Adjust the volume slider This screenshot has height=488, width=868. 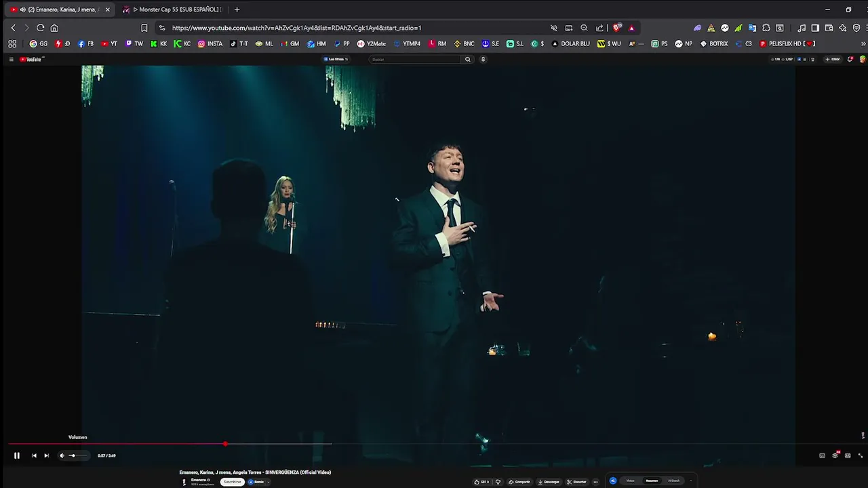pyautogui.click(x=77, y=455)
